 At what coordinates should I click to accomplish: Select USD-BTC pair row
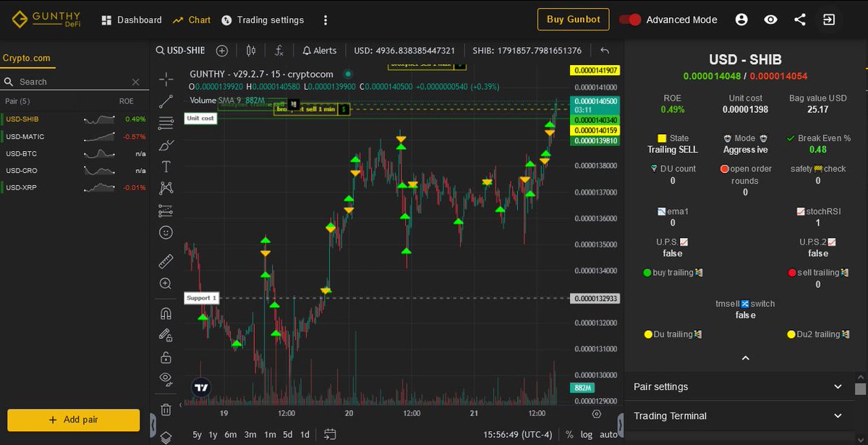coord(75,153)
